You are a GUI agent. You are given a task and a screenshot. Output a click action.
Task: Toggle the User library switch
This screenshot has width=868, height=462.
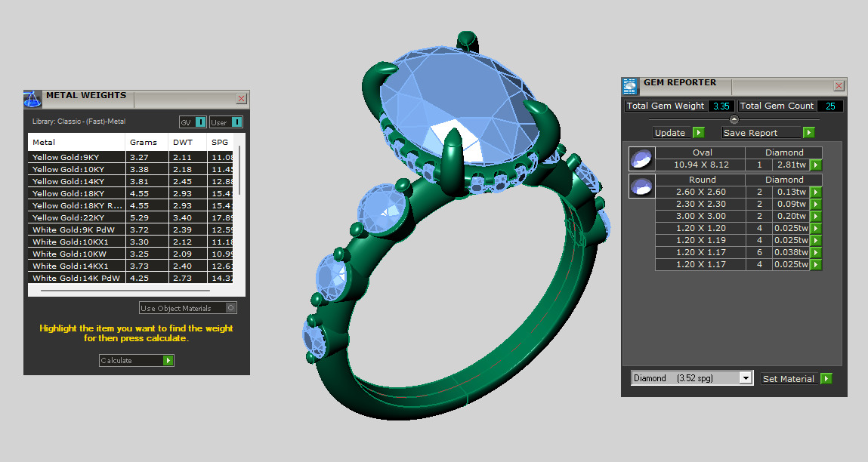[x=226, y=122]
